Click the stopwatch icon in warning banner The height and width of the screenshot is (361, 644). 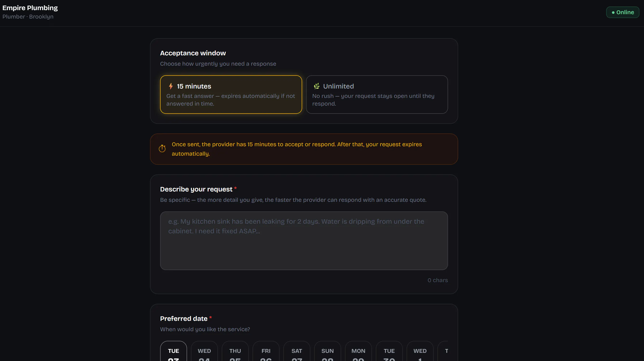[162, 149]
